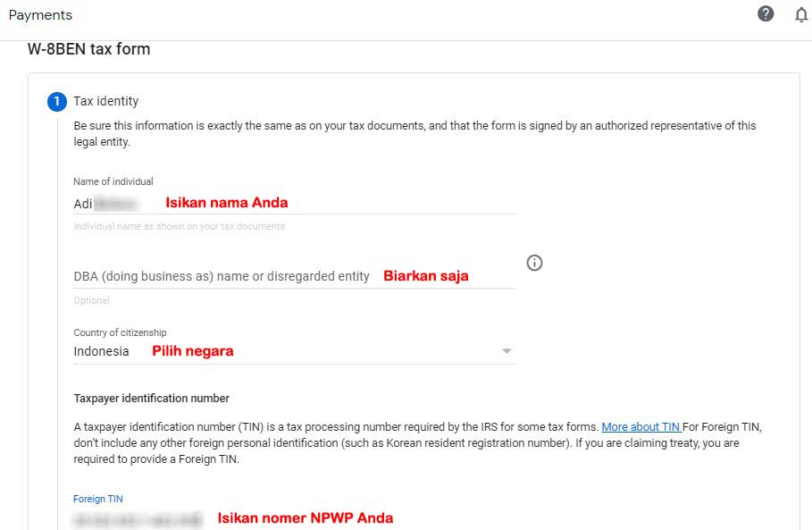Click the Payments header label

pos(41,14)
